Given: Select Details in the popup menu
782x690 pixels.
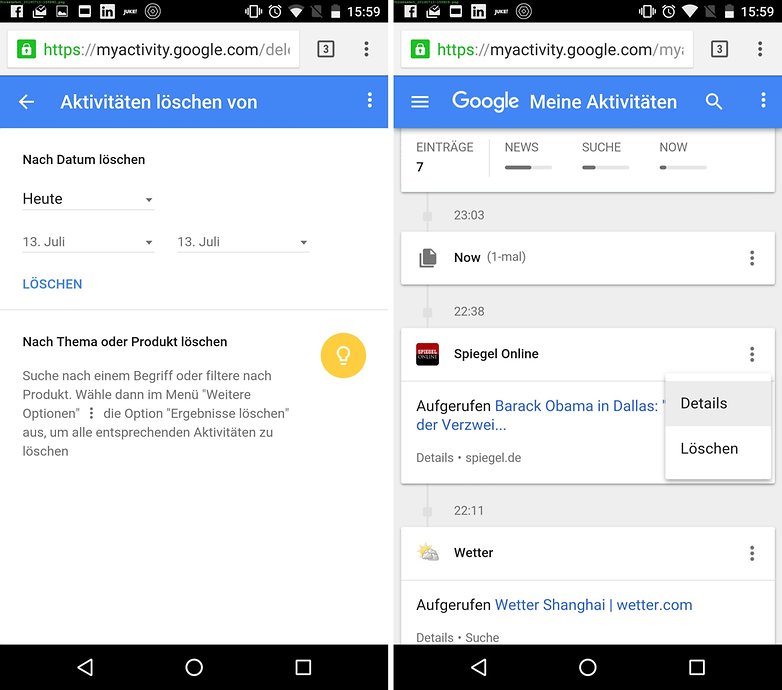Looking at the screenshot, I should tap(718, 403).
